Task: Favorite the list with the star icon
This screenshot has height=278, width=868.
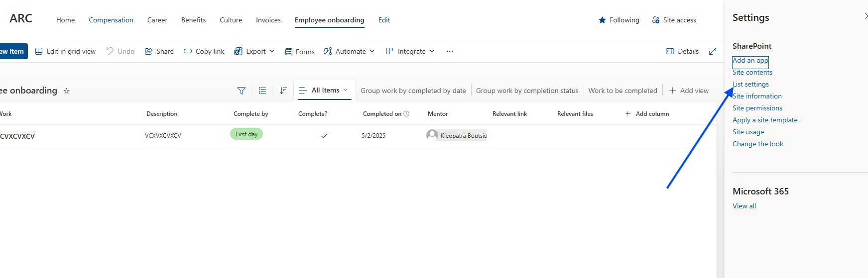Action: coord(67,91)
